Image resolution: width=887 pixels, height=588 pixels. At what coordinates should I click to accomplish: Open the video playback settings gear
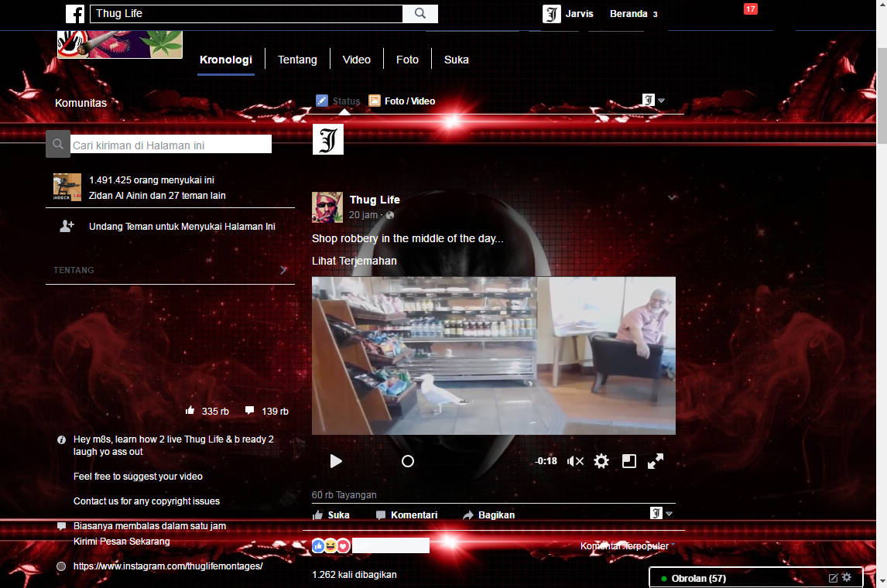coord(601,460)
